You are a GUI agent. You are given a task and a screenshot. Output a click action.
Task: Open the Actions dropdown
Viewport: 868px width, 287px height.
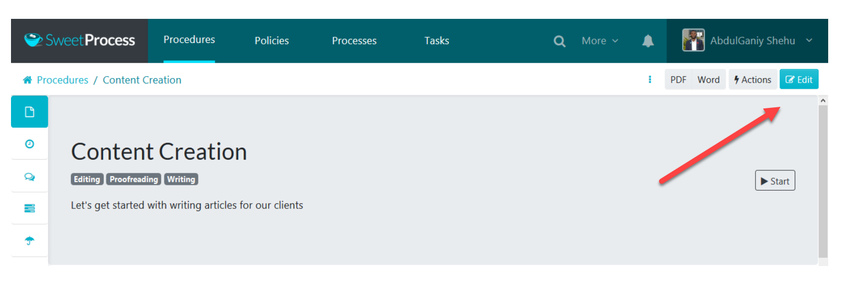point(752,80)
